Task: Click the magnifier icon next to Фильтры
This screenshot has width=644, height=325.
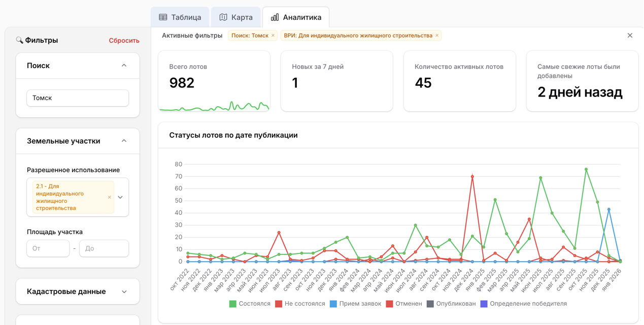Action: point(19,40)
